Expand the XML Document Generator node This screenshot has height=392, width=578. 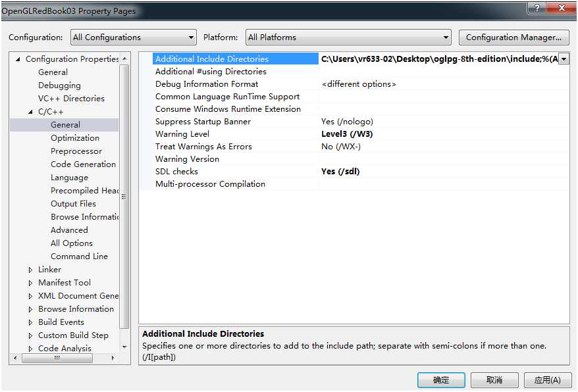(x=30, y=296)
